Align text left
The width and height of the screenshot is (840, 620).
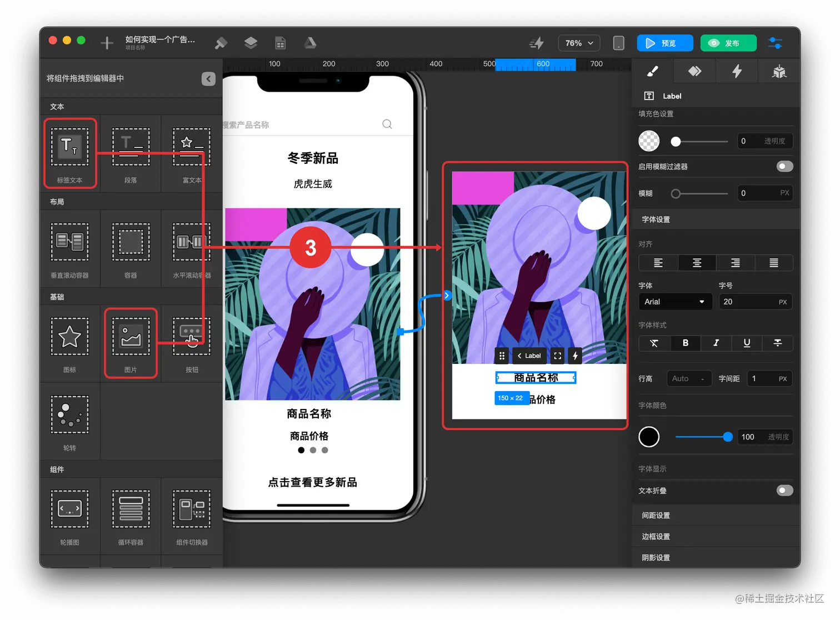tap(658, 263)
